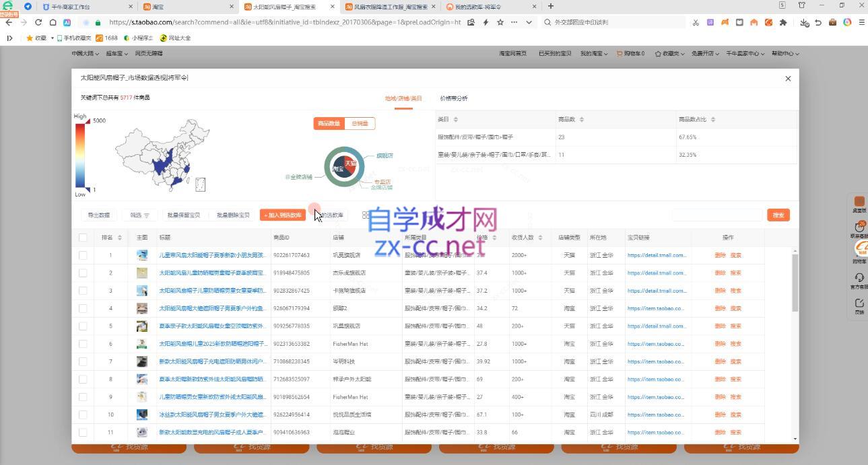
Task: Sort the 排名 column with sort arrows
Action: (x=120, y=238)
